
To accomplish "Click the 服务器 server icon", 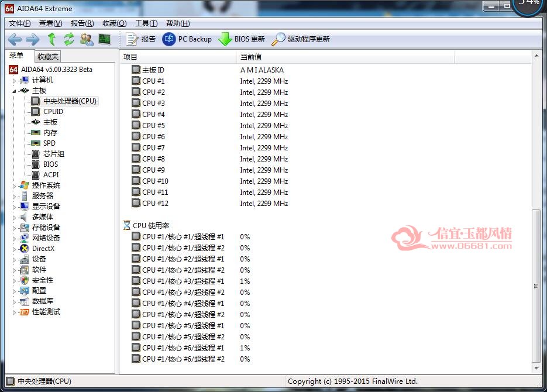I will 25,196.
